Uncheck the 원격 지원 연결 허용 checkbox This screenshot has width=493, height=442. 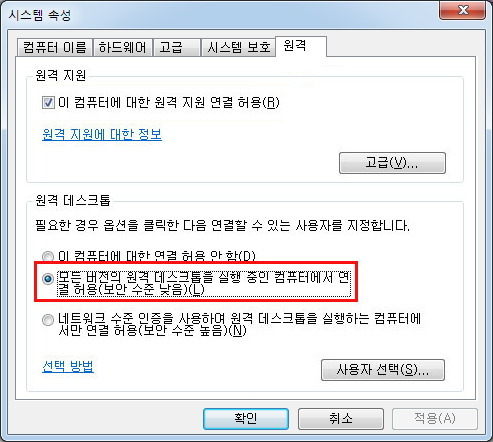[x=48, y=102]
